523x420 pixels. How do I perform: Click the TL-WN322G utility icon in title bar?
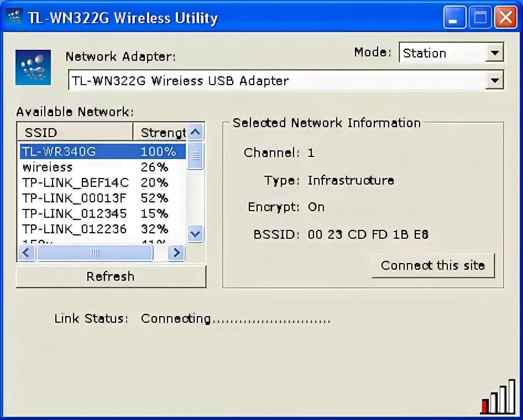(x=14, y=17)
